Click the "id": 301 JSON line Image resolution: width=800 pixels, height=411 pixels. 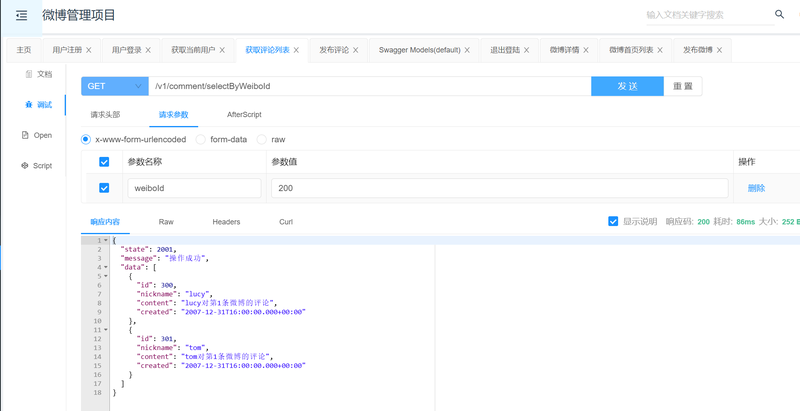156,339
